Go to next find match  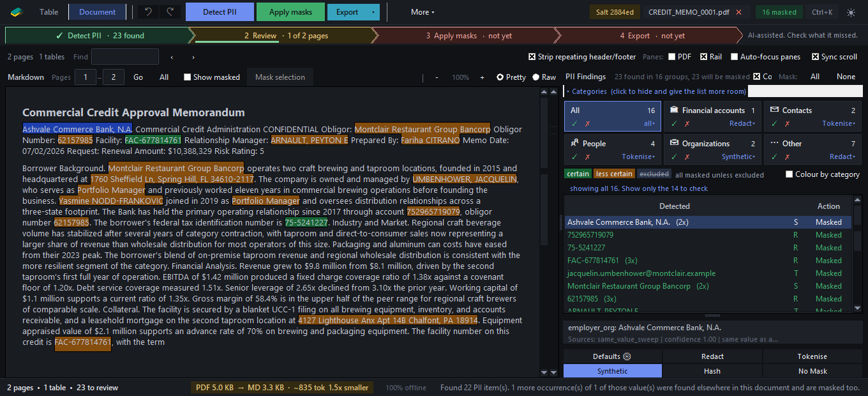pyautogui.click(x=193, y=57)
